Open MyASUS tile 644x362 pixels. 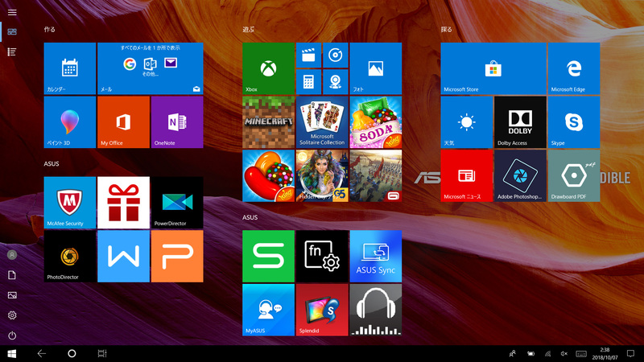pyautogui.click(x=268, y=310)
